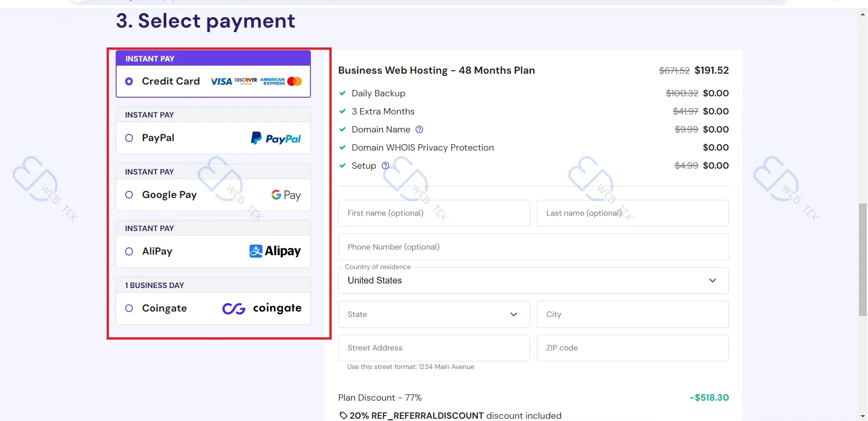Click the American Express logo
868x421 pixels.
pyautogui.click(x=272, y=81)
